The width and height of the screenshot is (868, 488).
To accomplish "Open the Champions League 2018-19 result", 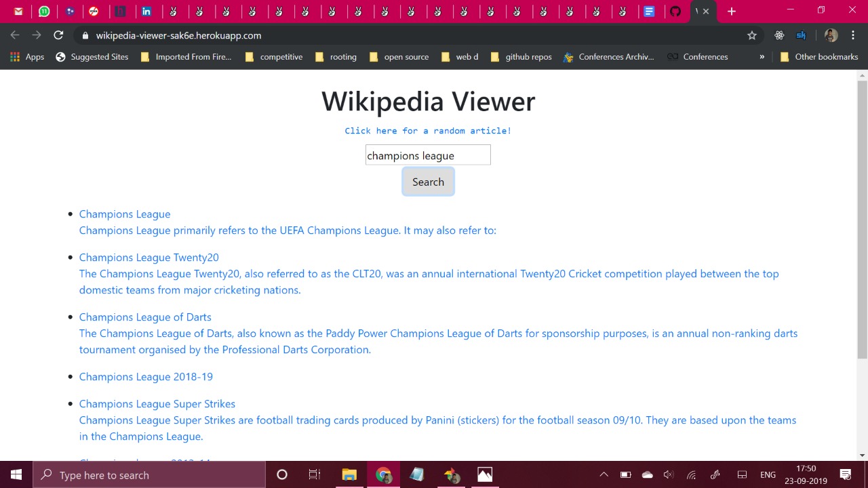I will click(x=146, y=377).
